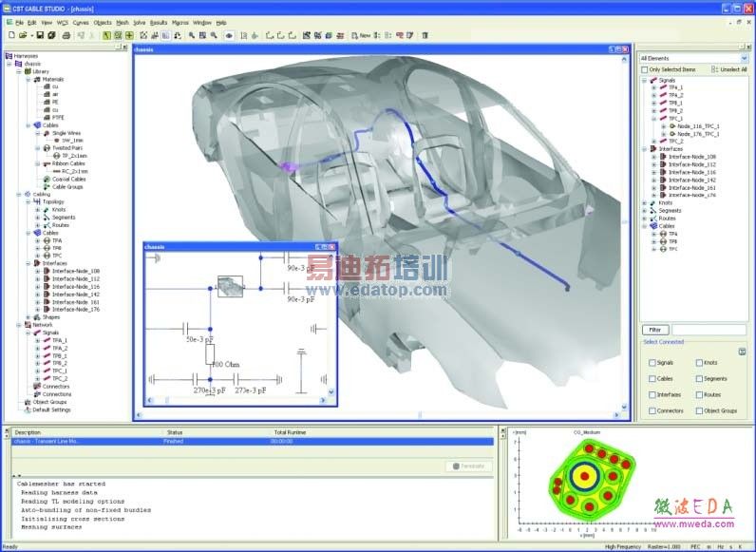Click the New file toolbar icon
This screenshot has height=552, width=756.
coord(11,35)
